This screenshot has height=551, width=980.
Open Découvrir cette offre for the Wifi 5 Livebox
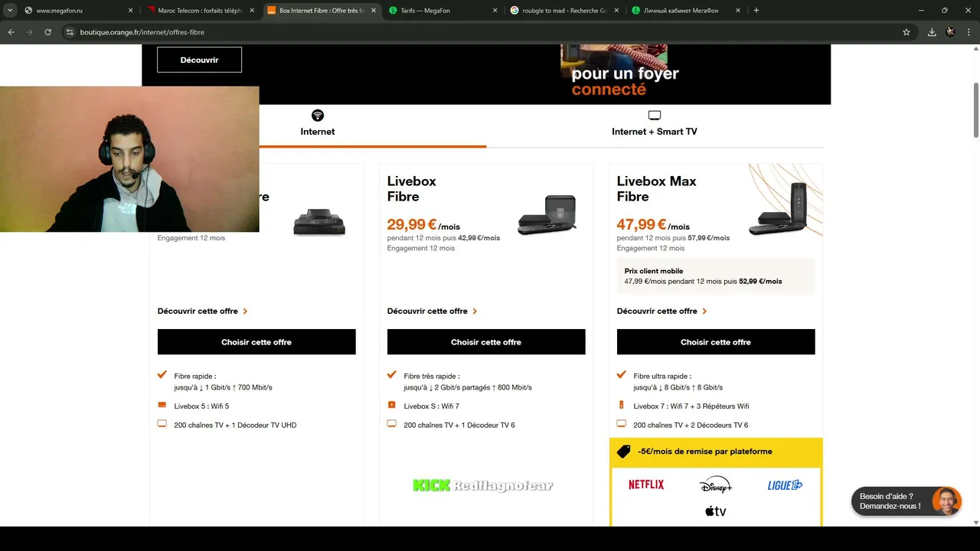click(202, 311)
